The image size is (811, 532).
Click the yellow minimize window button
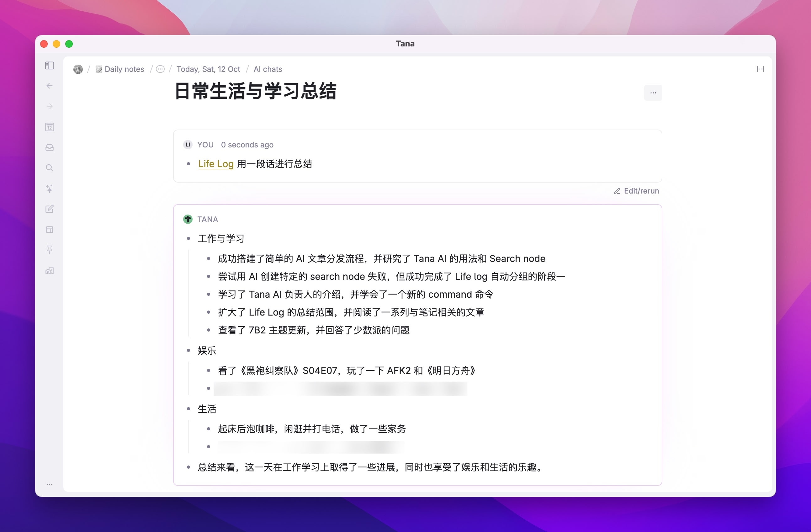(x=56, y=44)
